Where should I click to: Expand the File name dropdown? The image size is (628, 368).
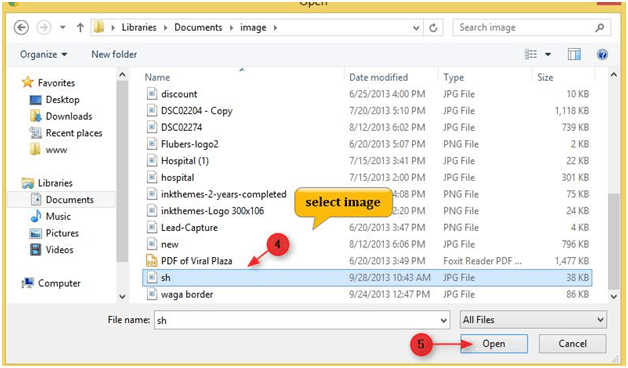point(443,320)
